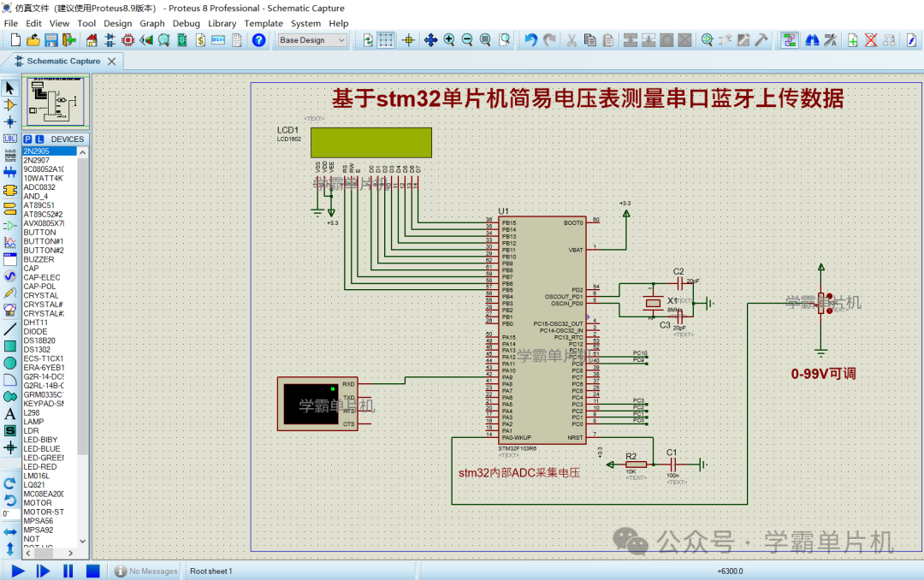The width and height of the screenshot is (924, 580).
Task: Toggle the grid display in the toolbar
Action: point(386,40)
